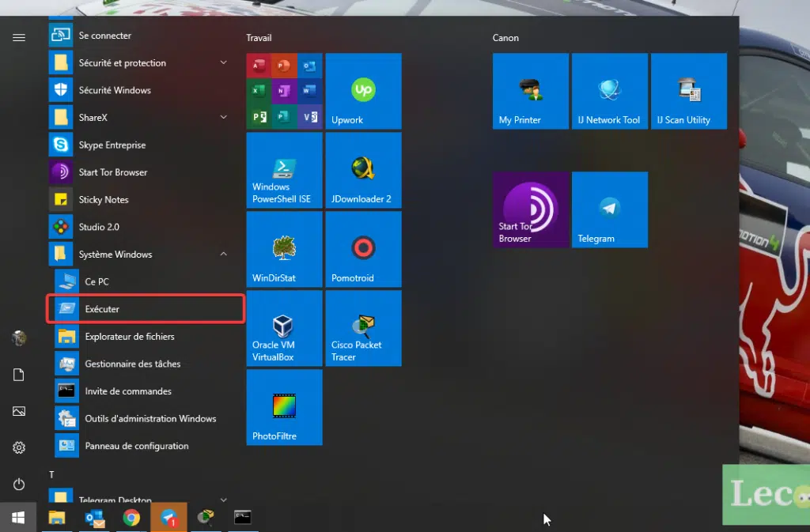810x532 pixels.
Task: Open the Telegram tile
Action: pos(610,209)
